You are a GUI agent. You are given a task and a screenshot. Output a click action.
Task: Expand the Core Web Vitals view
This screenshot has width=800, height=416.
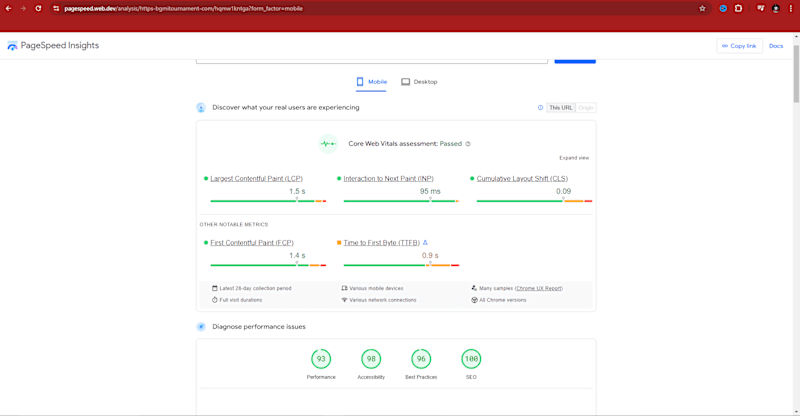574,158
